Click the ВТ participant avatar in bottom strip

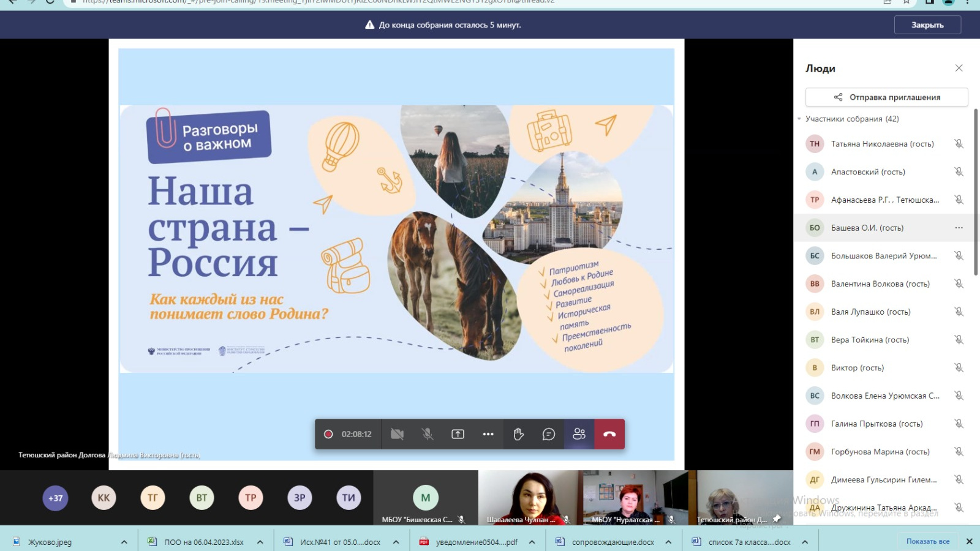tap(202, 498)
